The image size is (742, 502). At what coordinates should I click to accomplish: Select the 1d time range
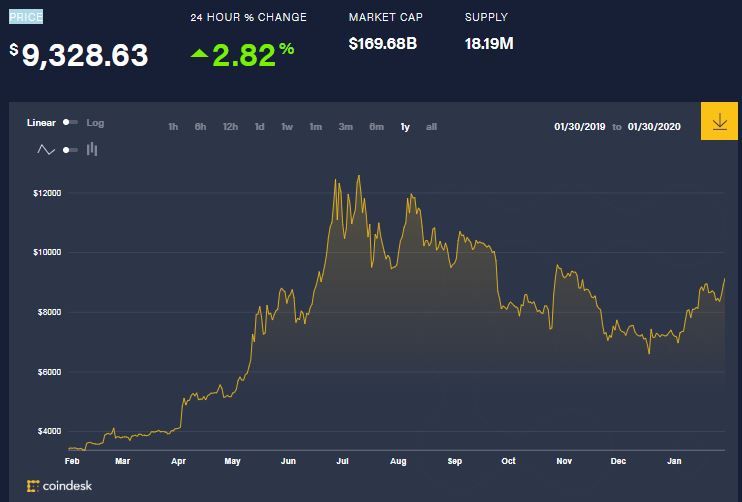pyautogui.click(x=259, y=127)
